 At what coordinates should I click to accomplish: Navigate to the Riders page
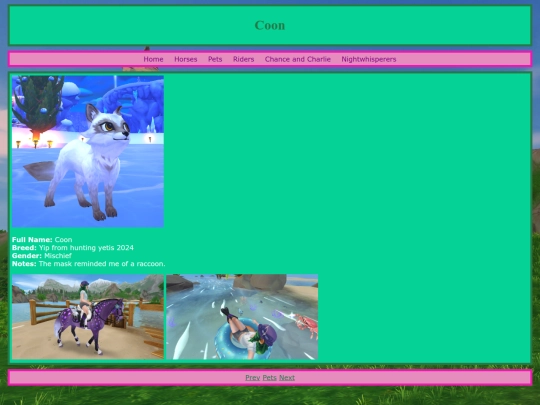tap(243, 59)
